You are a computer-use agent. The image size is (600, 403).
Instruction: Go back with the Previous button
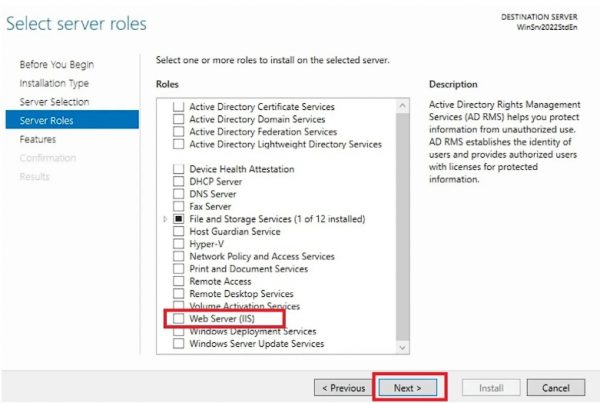pos(341,387)
